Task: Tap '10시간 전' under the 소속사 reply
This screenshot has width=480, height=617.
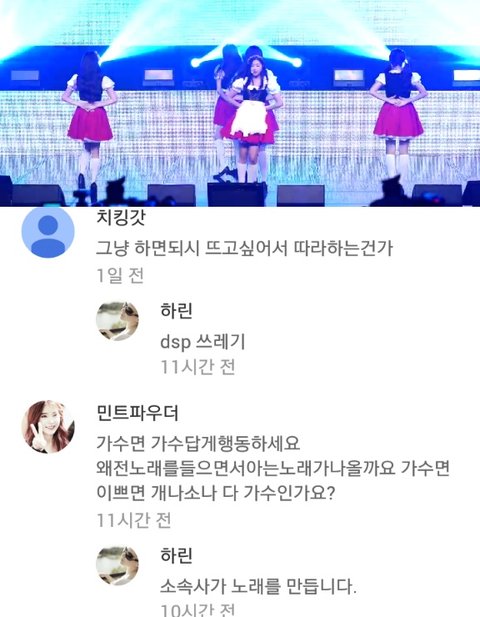Action: click(198, 610)
